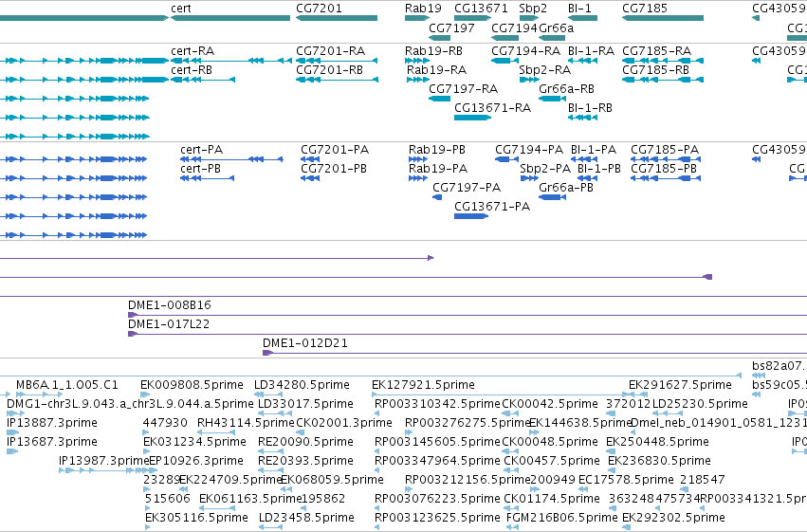The width and height of the screenshot is (807, 532).
Task: Select the EK144638.5prime EST label
Action: point(580,423)
